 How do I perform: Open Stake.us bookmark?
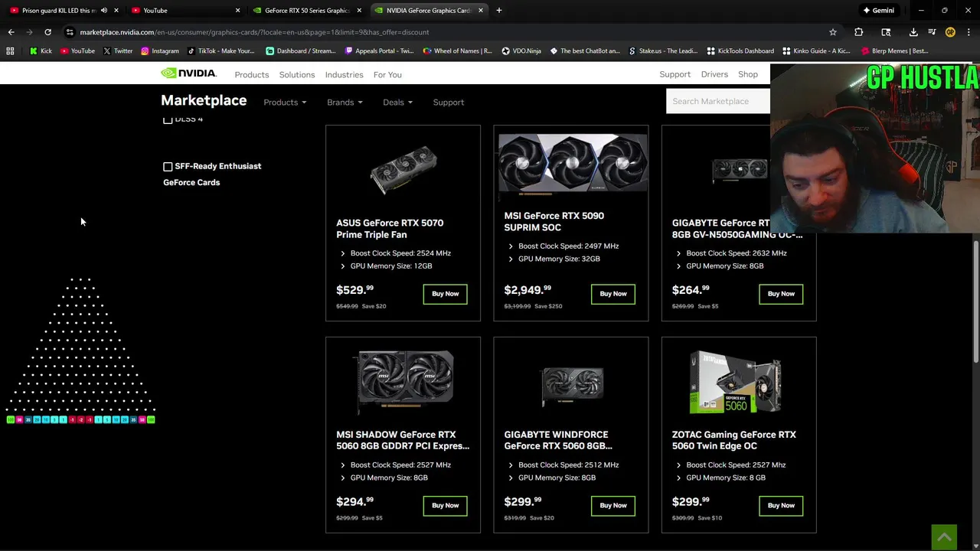(663, 51)
